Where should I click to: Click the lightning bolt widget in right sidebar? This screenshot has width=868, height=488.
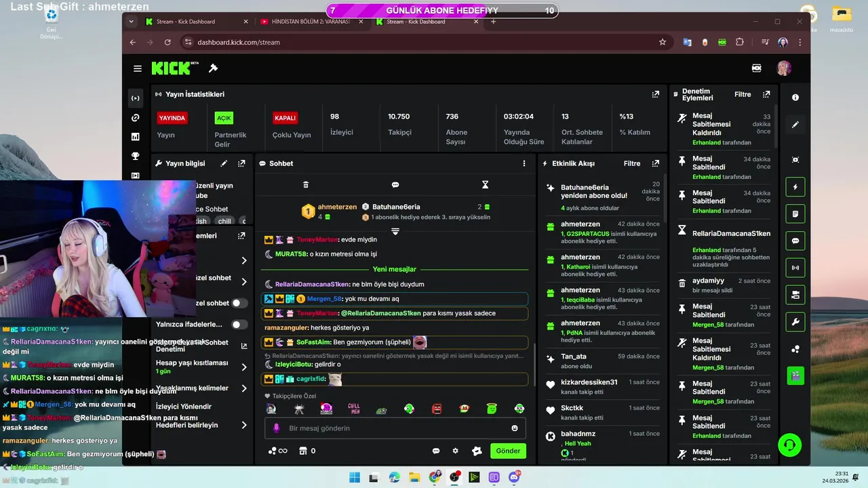[x=795, y=187]
